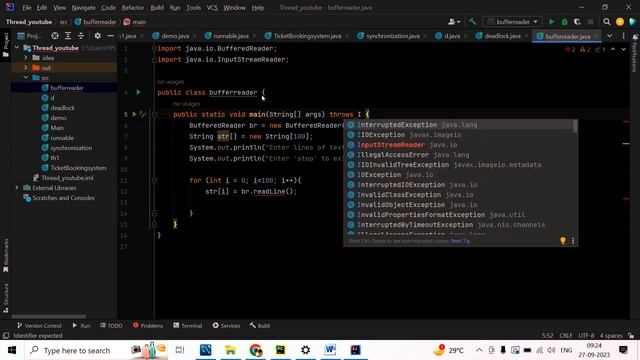Screen dimensions: 640x360
Task: Open Terminal tool window
Action: 188,325
